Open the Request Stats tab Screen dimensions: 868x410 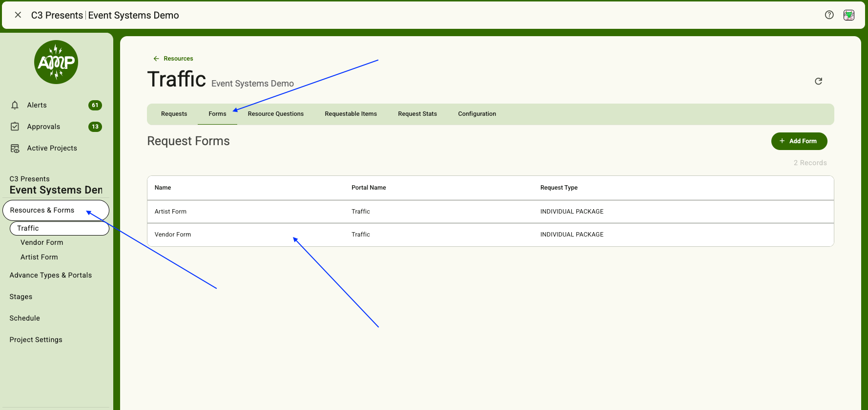click(x=417, y=114)
